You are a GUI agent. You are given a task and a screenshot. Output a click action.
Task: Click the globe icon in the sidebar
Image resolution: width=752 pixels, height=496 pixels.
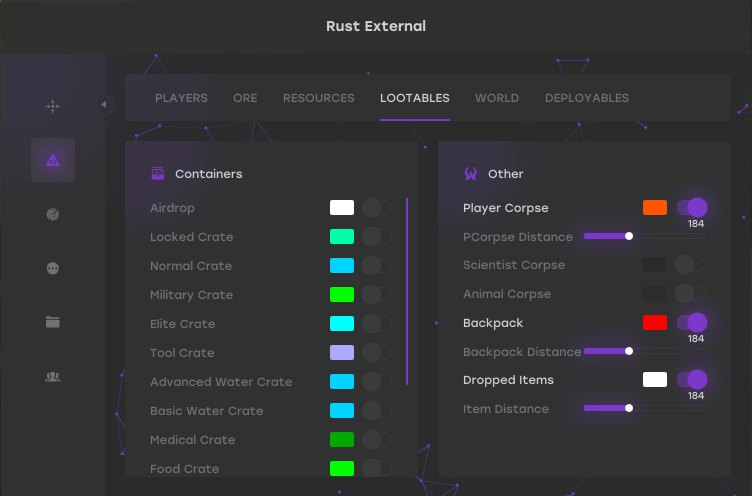53,268
